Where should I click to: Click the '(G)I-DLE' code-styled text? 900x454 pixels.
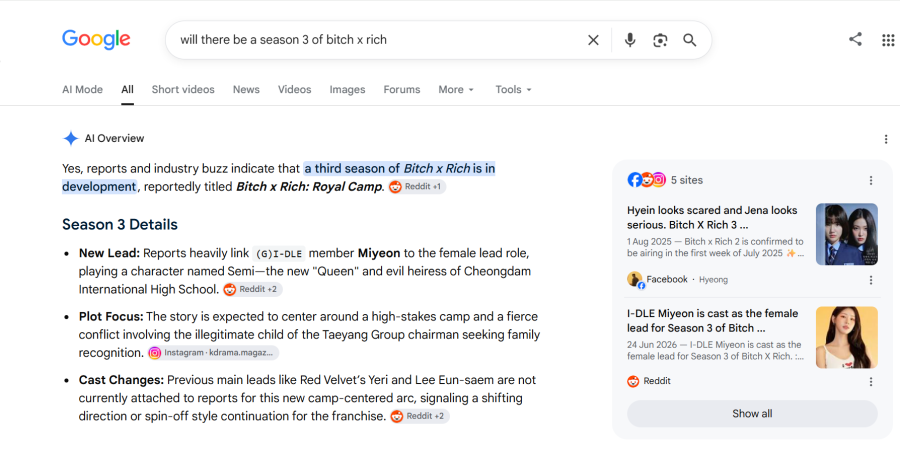click(279, 253)
